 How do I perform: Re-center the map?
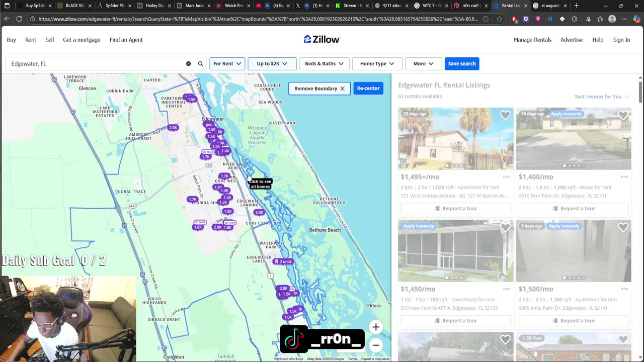pos(368,88)
